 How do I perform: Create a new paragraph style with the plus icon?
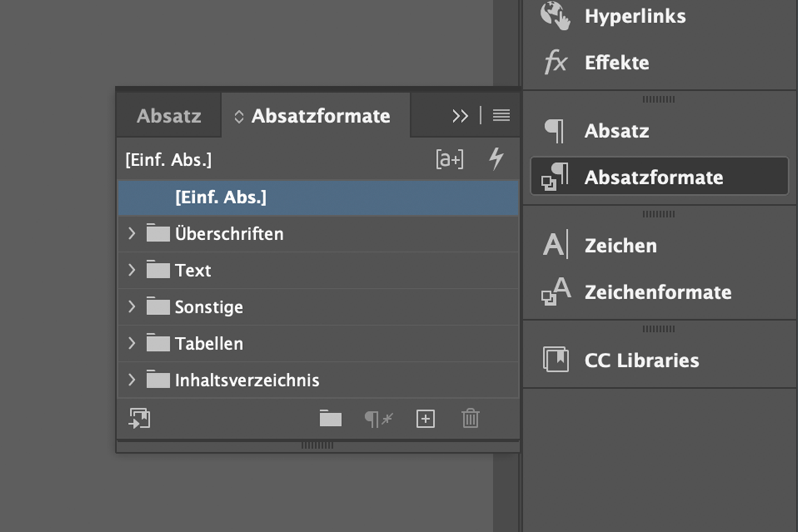click(x=425, y=419)
